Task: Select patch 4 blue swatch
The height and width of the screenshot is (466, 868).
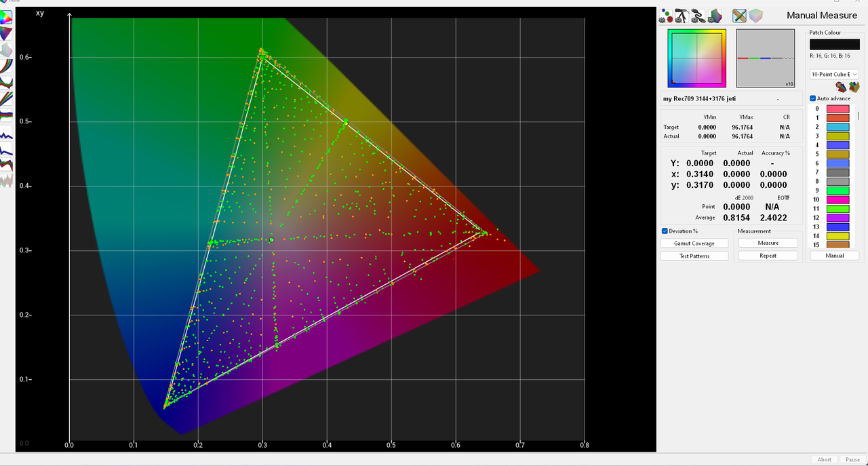Action: (837, 145)
